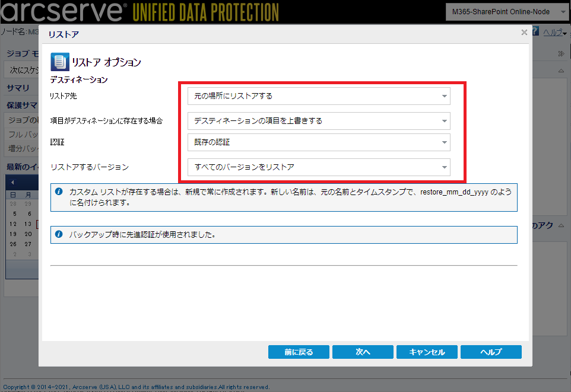This screenshot has height=392, width=571.
Task: Collapse the アク section on the right
Action: 561,225
